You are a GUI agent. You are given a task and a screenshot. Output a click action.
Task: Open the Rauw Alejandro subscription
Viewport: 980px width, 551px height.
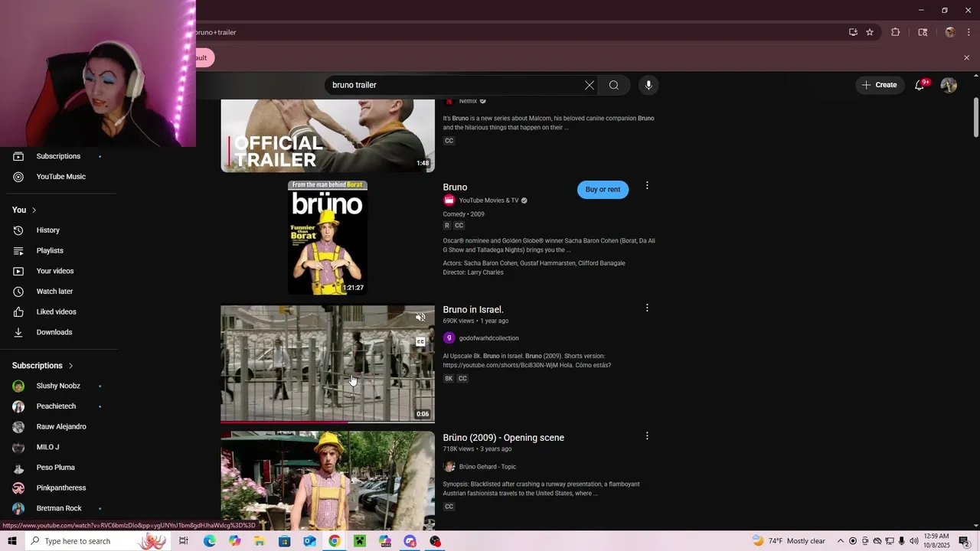coord(61,427)
